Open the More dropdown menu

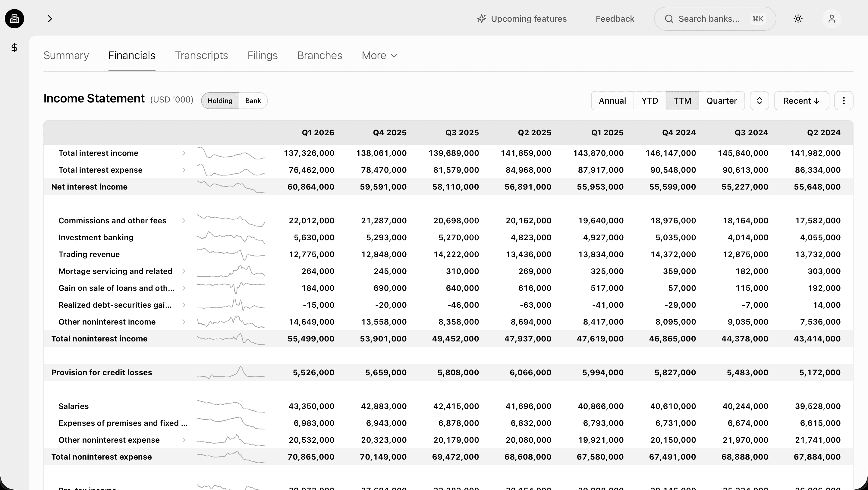tap(379, 55)
